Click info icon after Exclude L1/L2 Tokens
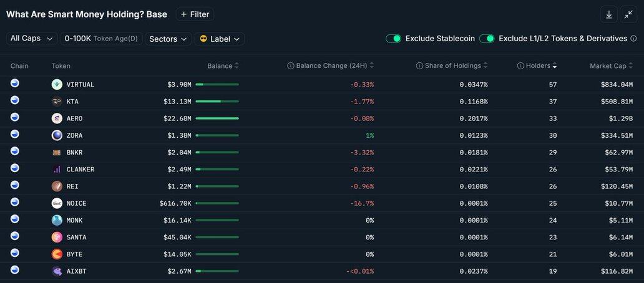The image size is (644, 283). point(633,39)
